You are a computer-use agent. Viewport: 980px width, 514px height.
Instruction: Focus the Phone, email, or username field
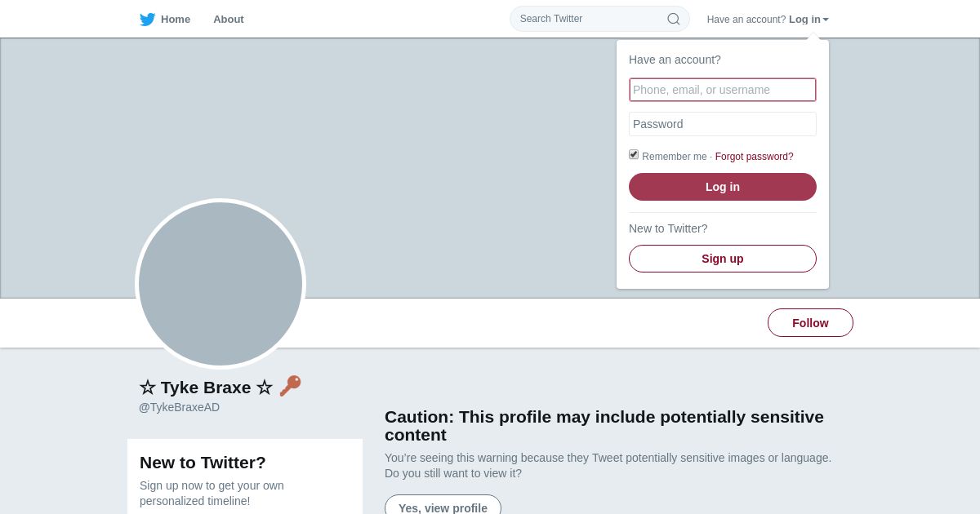[x=722, y=90]
